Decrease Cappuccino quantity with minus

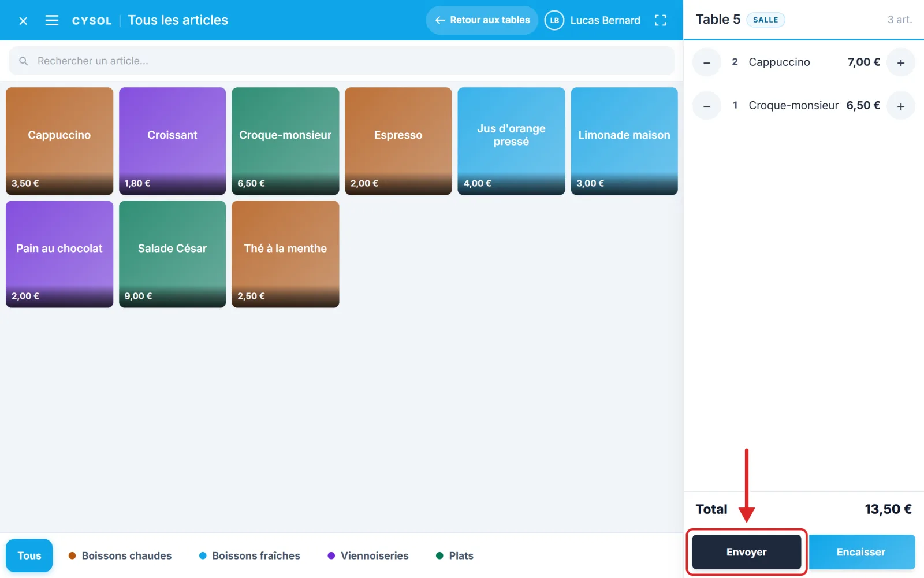[x=707, y=62]
